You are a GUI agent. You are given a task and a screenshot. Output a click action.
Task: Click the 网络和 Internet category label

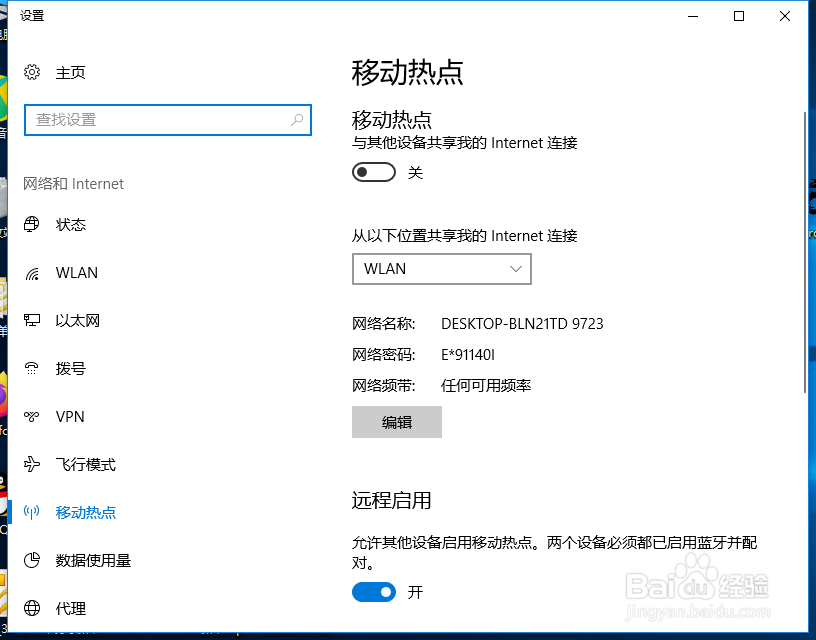[73, 184]
